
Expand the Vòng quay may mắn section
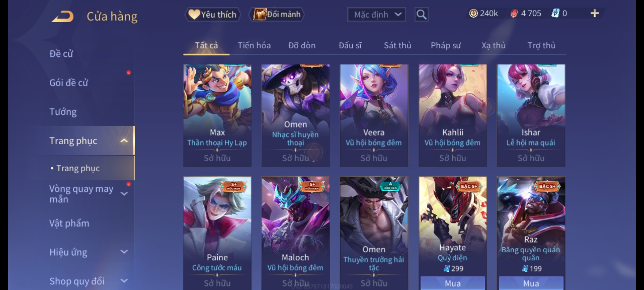[x=124, y=194]
